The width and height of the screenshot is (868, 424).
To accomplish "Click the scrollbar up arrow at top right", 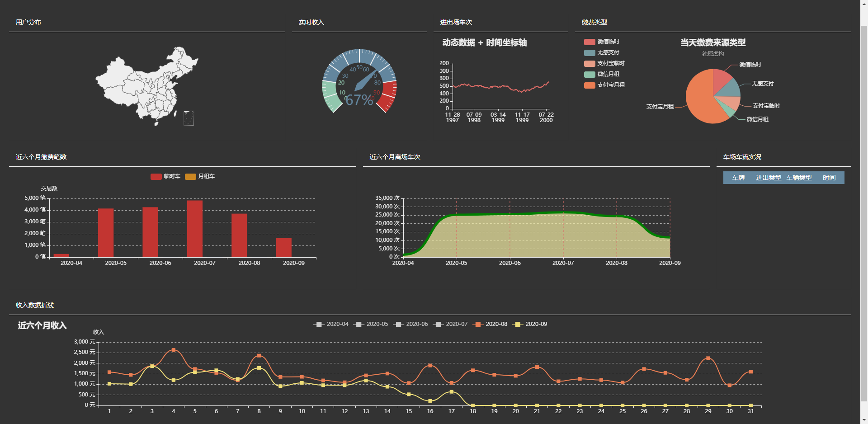I will click(864, 4).
